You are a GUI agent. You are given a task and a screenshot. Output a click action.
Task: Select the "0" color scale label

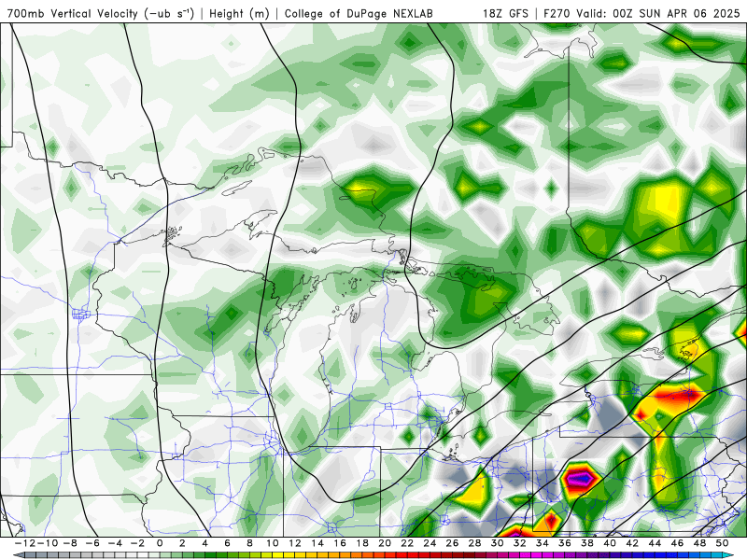[160, 543]
